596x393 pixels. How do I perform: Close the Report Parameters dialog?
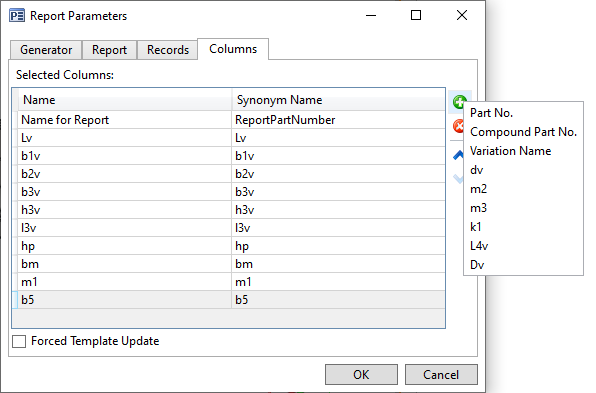click(x=462, y=16)
